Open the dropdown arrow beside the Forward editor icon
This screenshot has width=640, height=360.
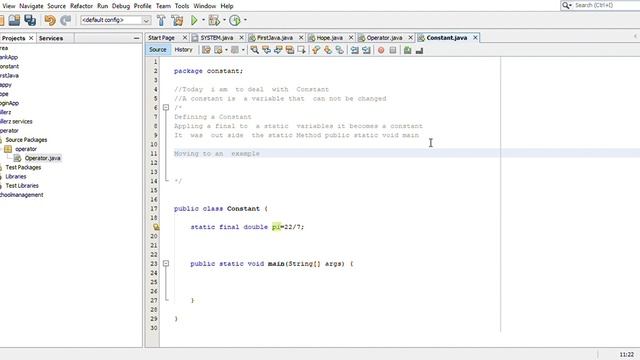226,50
